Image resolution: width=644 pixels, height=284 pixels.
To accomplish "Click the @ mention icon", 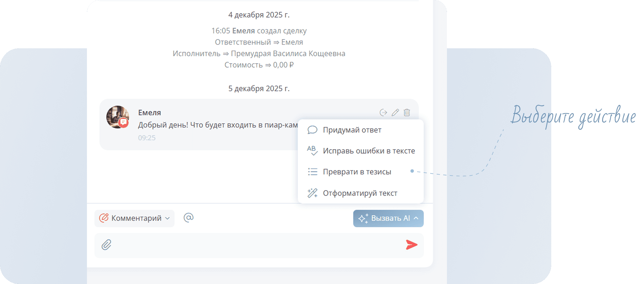I will click(188, 218).
